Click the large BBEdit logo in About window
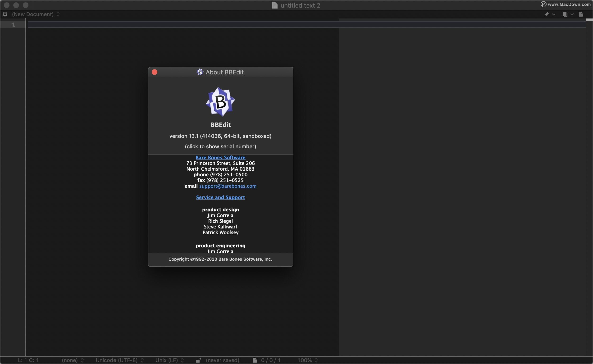Viewport: 593px width, 364px height. pyautogui.click(x=220, y=102)
